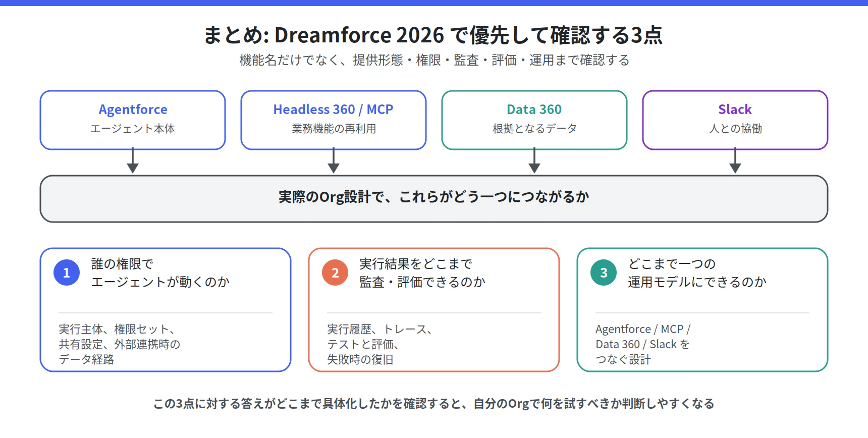This screenshot has height=438, width=868.
Task: Click the description starting 実行主体、権限セット
Action: (x=120, y=344)
